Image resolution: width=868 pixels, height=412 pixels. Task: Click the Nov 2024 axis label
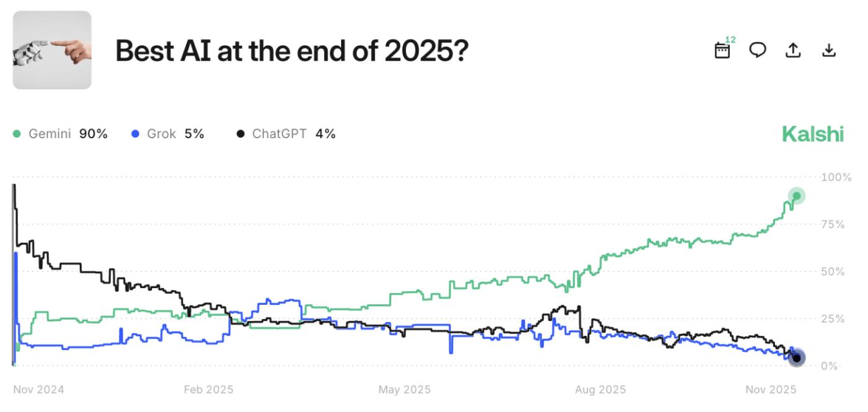pyautogui.click(x=38, y=390)
